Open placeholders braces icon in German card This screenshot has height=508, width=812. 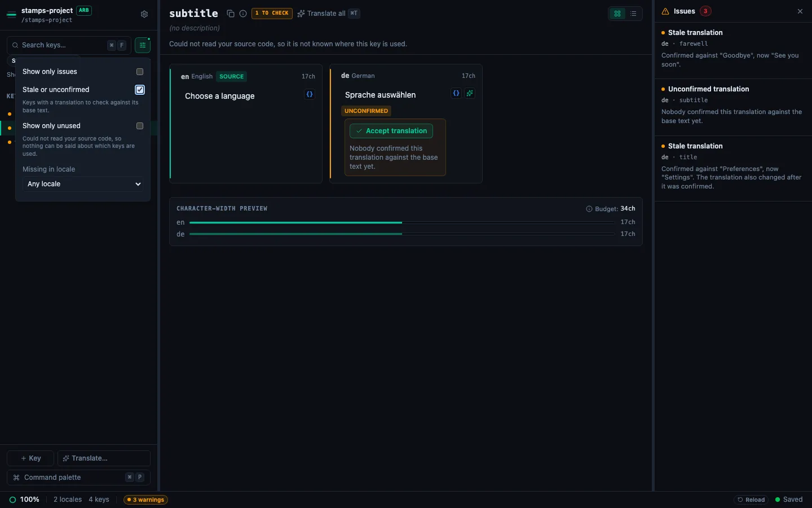(456, 93)
